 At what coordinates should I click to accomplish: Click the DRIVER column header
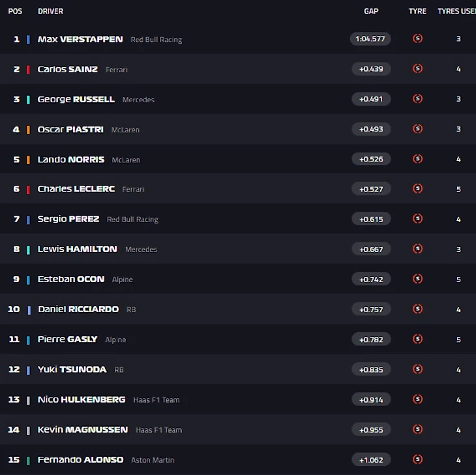tap(50, 11)
